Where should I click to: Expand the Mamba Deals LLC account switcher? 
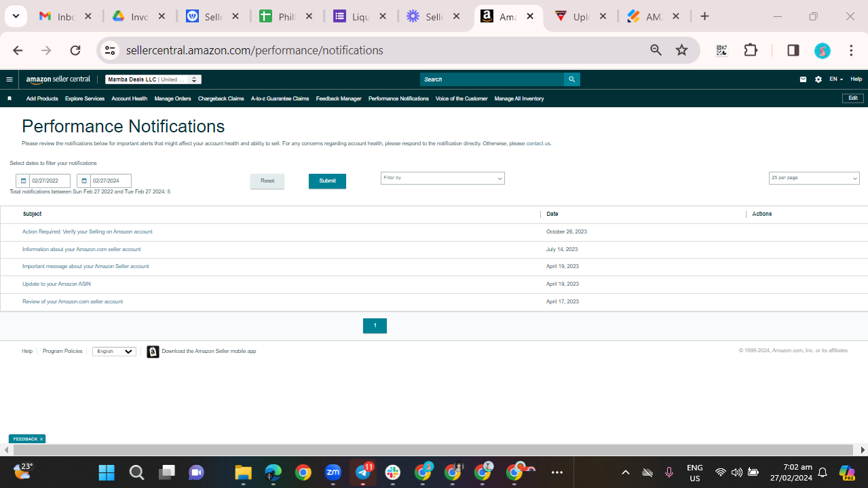pyautogui.click(x=153, y=79)
